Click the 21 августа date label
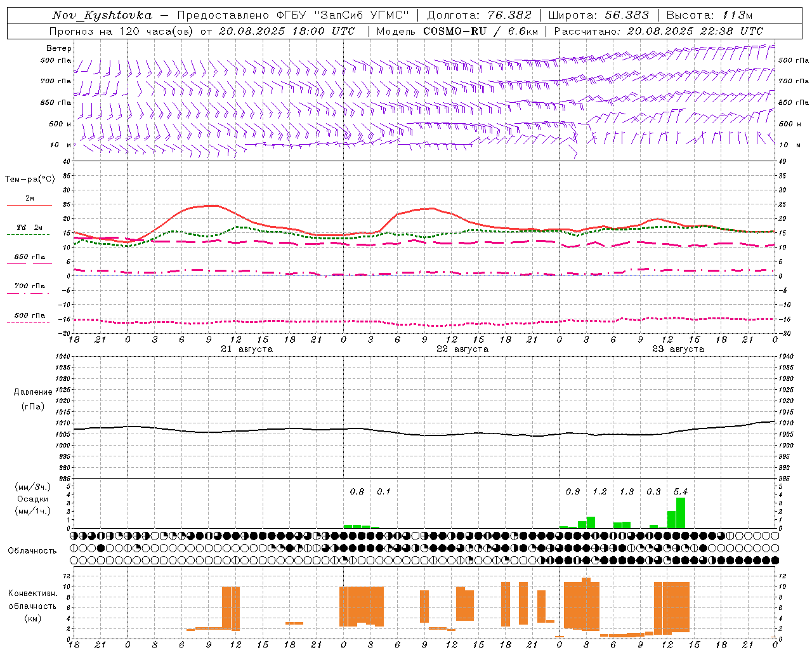Image resolution: width=812 pixels, height=650 pixels. pyautogui.click(x=247, y=349)
